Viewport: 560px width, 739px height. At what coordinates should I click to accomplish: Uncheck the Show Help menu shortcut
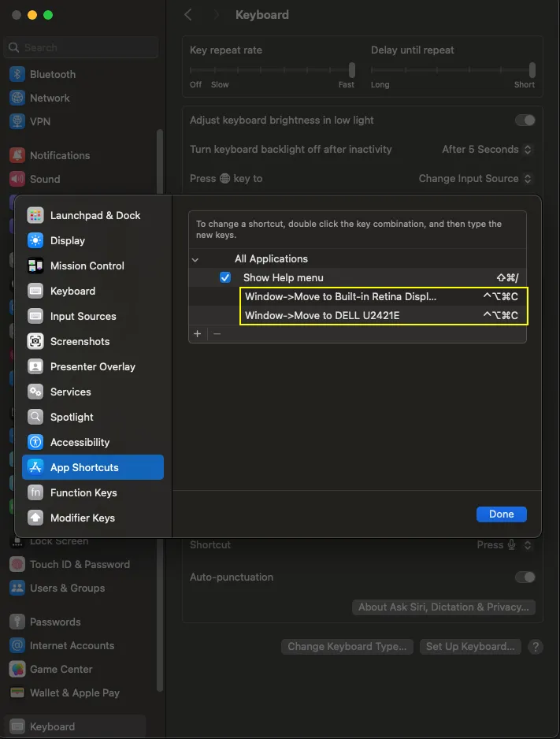tap(225, 277)
